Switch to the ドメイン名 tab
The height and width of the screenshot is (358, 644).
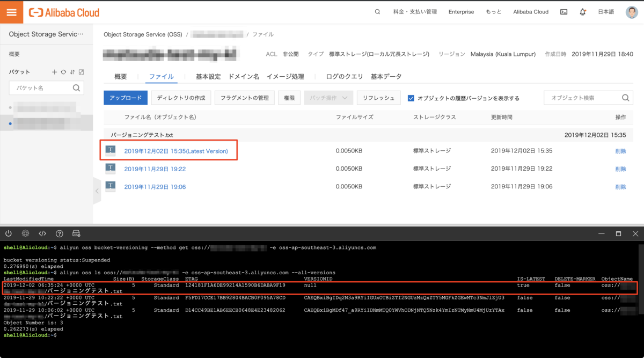coord(244,77)
